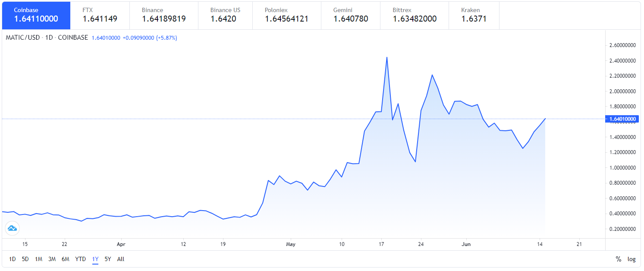Select the Kraken exchange tab

click(474, 15)
